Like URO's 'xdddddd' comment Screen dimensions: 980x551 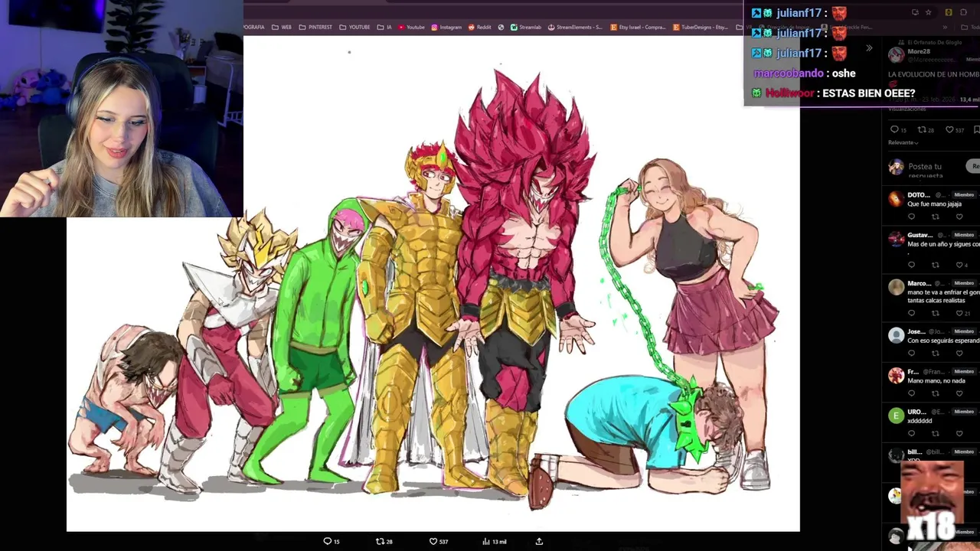[959, 433]
